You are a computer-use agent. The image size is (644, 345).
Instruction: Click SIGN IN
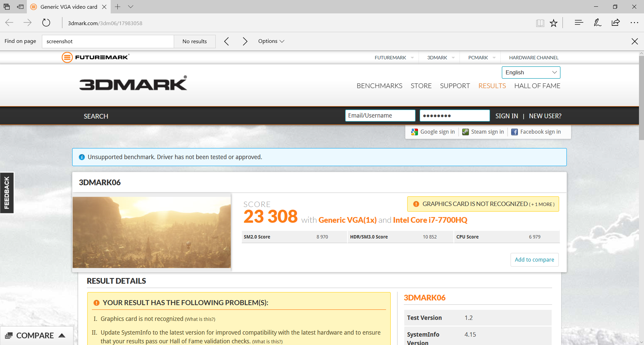[506, 116]
